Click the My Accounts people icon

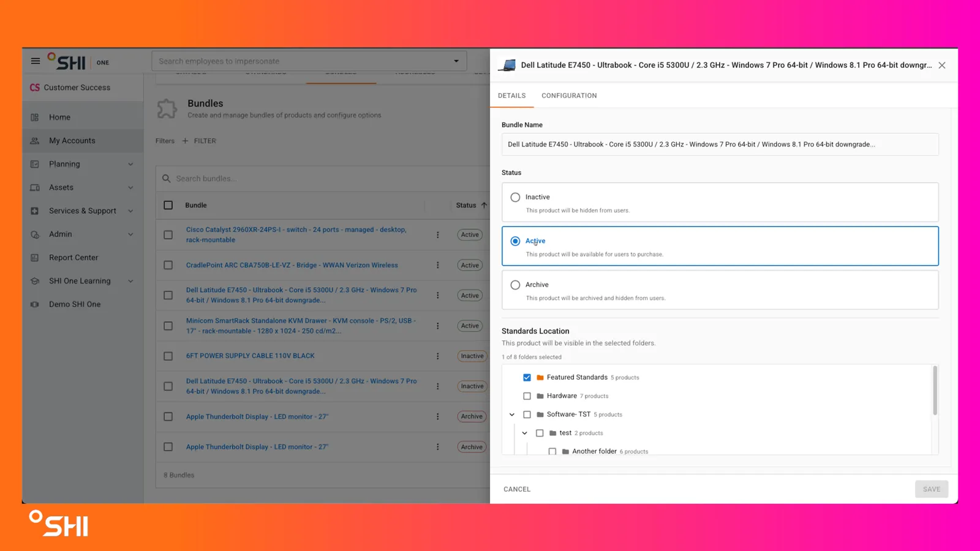click(35, 141)
